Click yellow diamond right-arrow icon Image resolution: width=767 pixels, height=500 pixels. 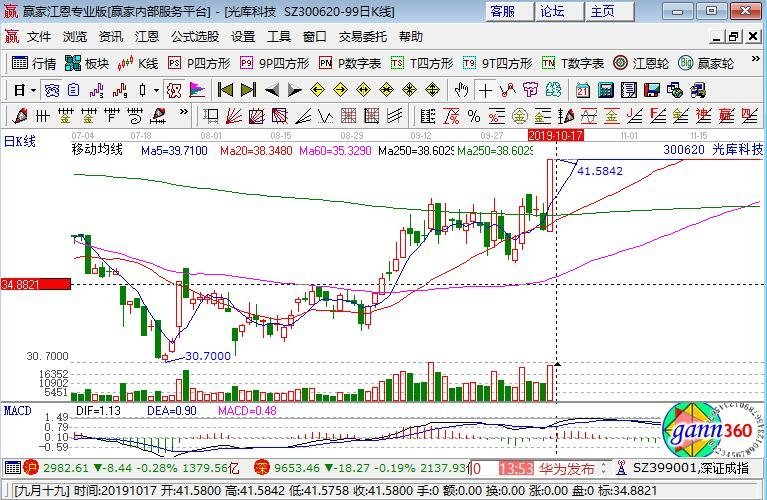click(340, 91)
